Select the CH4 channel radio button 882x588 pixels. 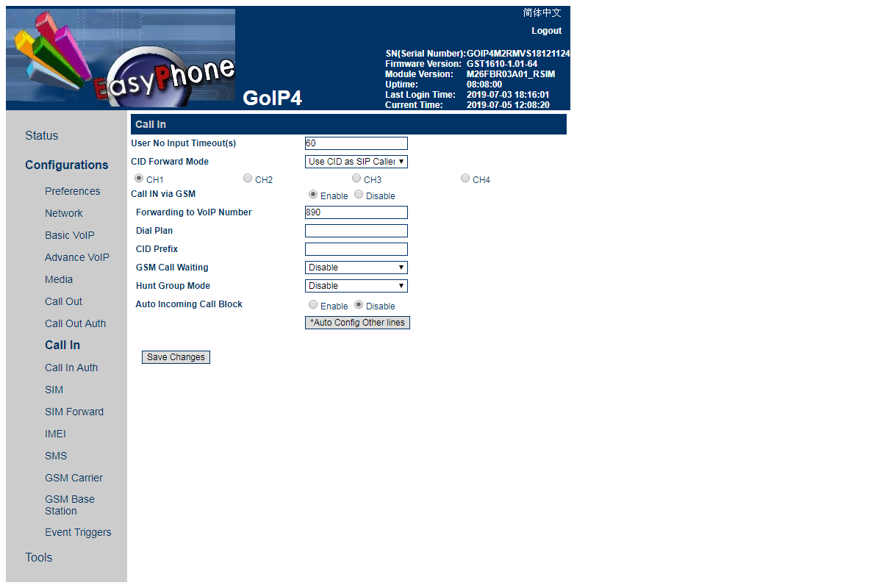coord(465,179)
